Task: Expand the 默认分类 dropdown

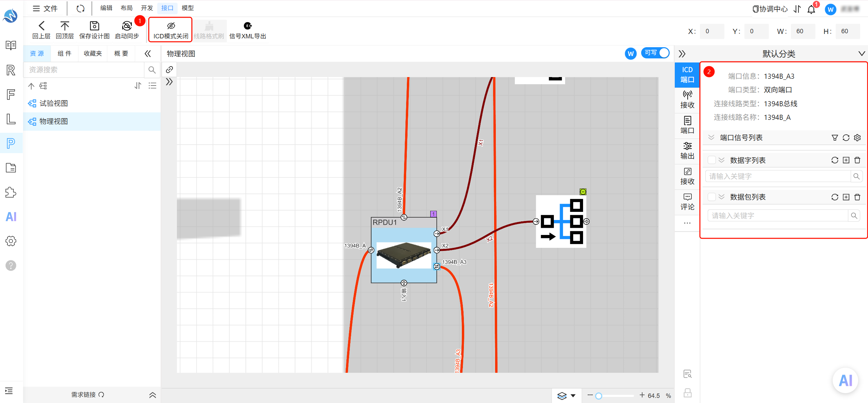Action: pos(861,54)
